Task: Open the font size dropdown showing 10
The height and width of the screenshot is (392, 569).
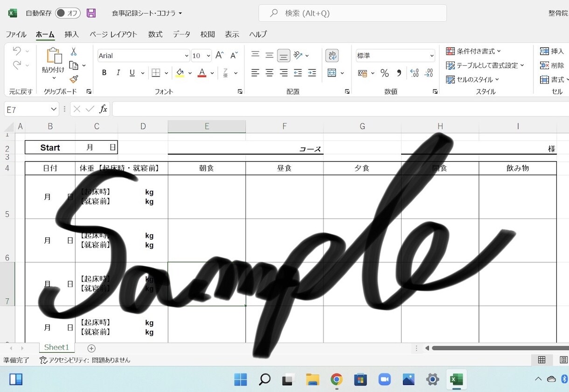Action: click(208, 56)
